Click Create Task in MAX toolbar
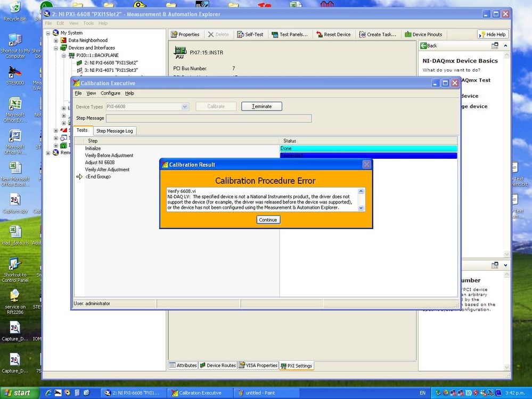 point(378,34)
